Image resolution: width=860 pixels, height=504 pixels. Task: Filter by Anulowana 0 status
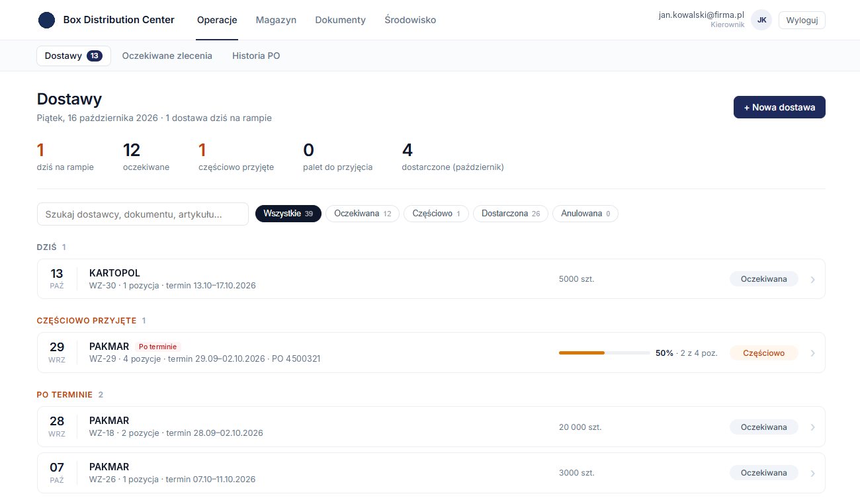click(x=585, y=214)
